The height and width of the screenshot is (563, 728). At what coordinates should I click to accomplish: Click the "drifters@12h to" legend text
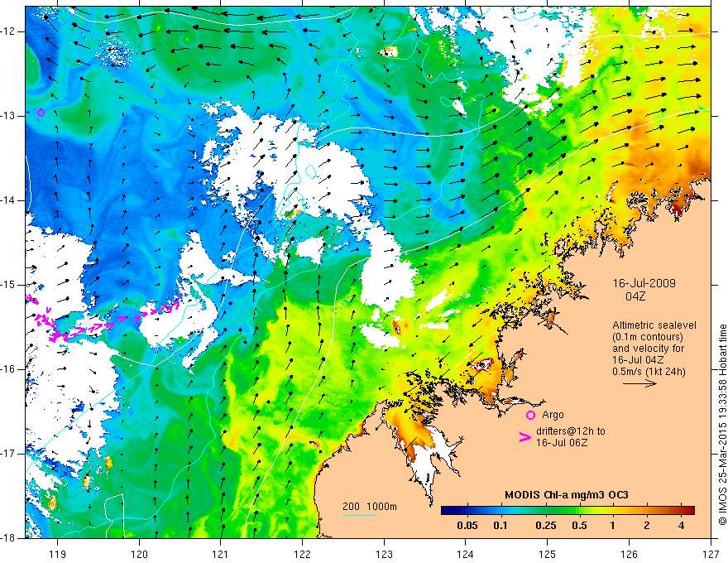[x=571, y=431]
